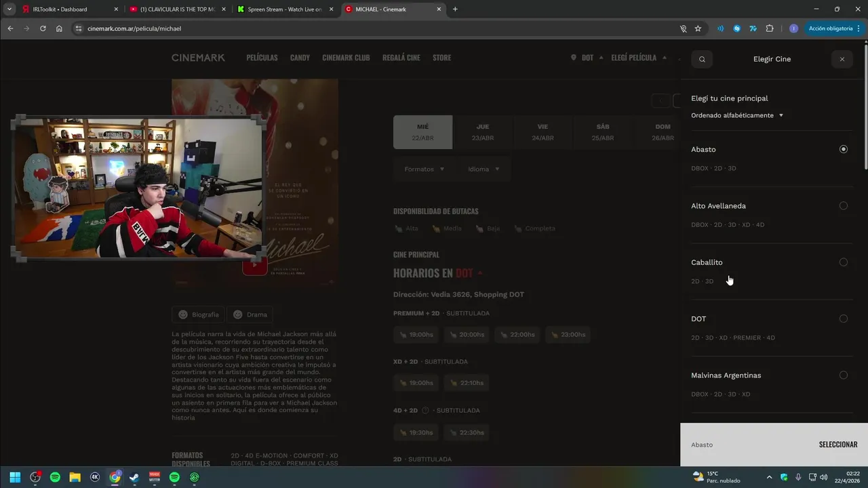Pick the 4D 19:30hs showtime
The width and height of the screenshot is (868, 488).
pos(416,432)
